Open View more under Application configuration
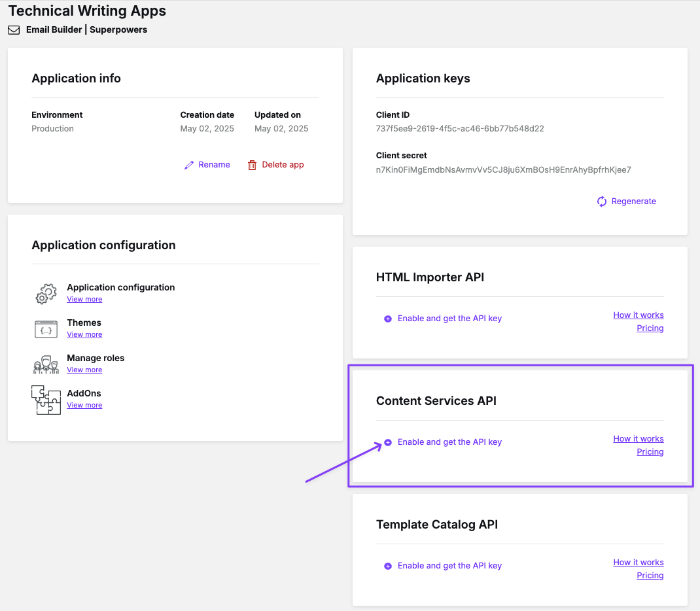Image resolution: width=700 pixels, height=611 pixels. (x=84, y=300)
